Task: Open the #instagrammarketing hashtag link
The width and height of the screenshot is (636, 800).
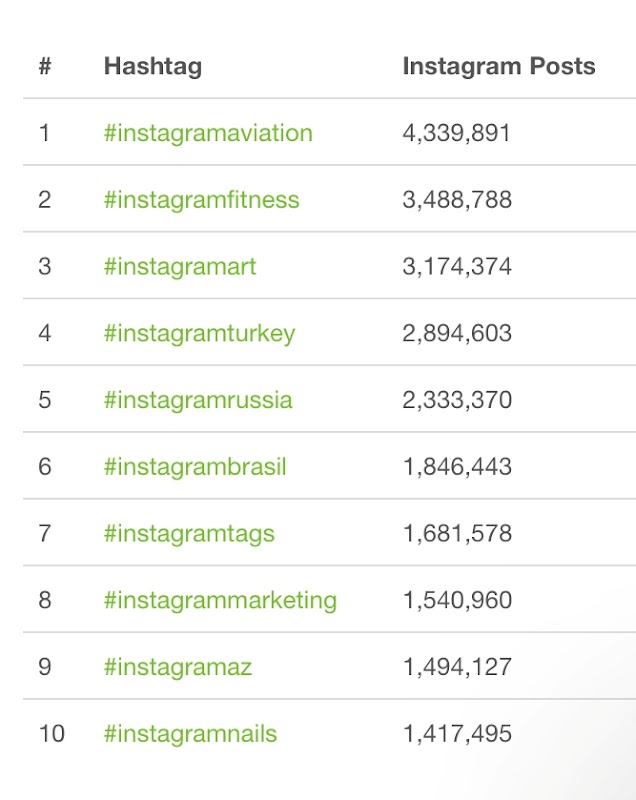Action: point(220,600)
